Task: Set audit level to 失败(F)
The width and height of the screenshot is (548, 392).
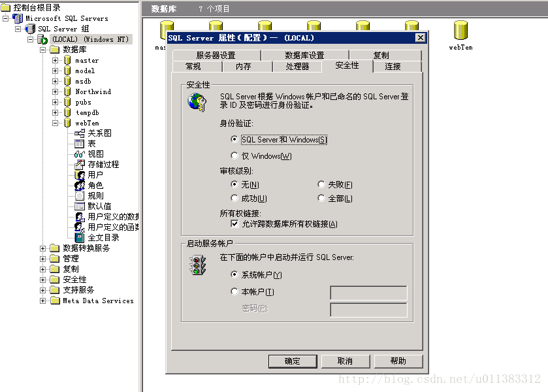Action: click(321, 184)
